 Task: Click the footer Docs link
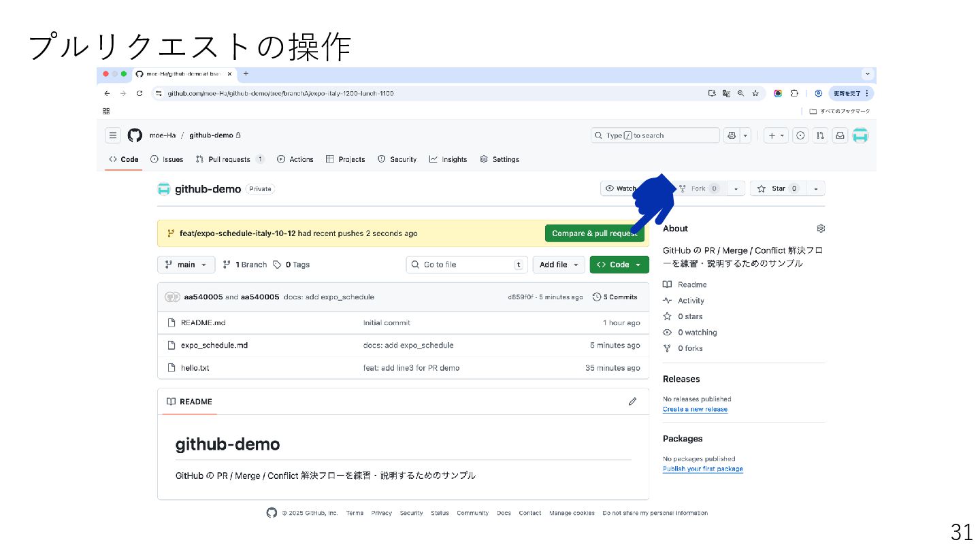point(504,513)
